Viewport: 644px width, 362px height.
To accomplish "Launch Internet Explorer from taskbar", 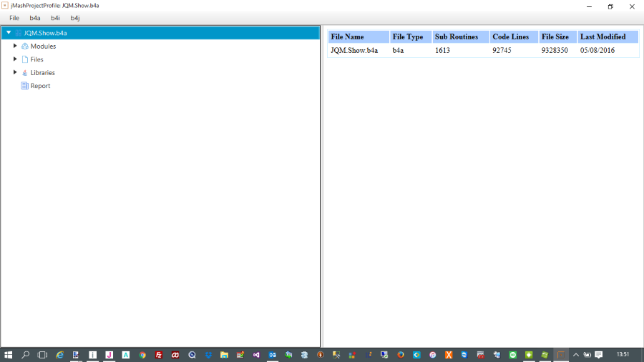I will (x=59, y=355).
